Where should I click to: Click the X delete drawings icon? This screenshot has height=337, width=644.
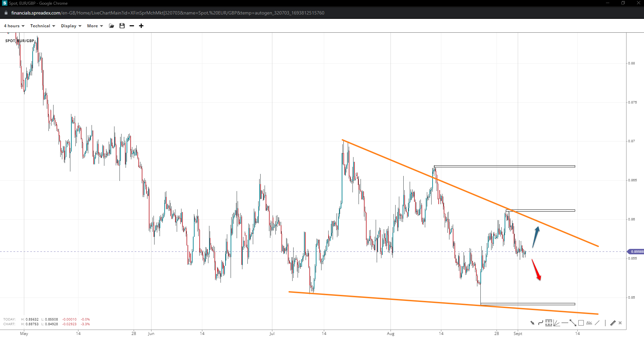[x=620, y=323]
